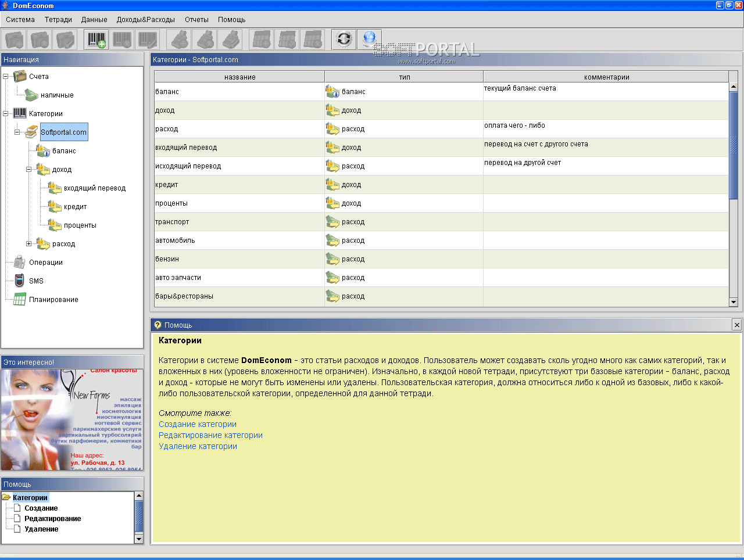
Task: Click the folder icon beside Категории in help tree
Action: click(6, 497)
